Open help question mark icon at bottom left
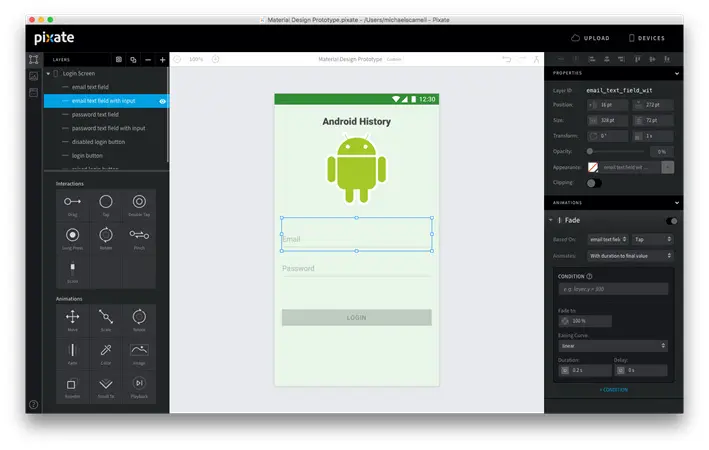Image resolution: width=709 pixels, height=450 pixels. (x=33, y=405)
